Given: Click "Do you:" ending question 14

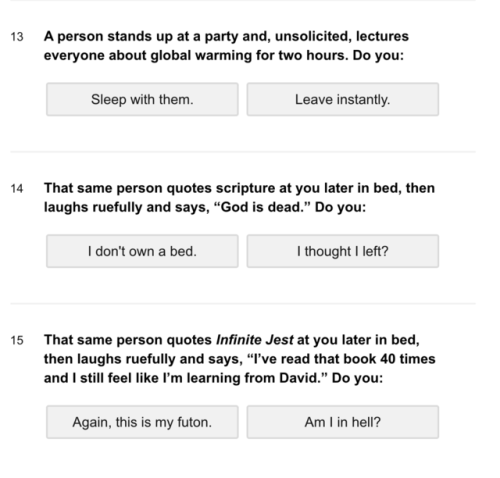Looking at the screenshot, I should click(x=340, y=207).
